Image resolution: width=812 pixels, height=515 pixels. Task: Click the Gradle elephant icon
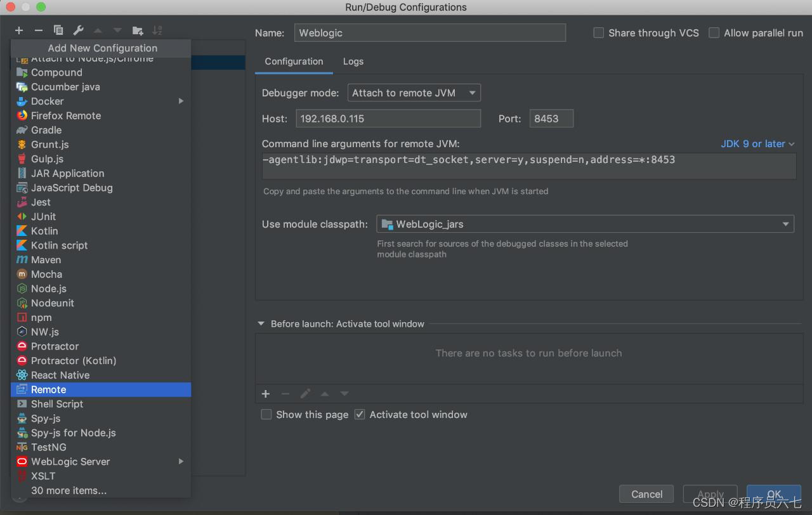point(22,130)
